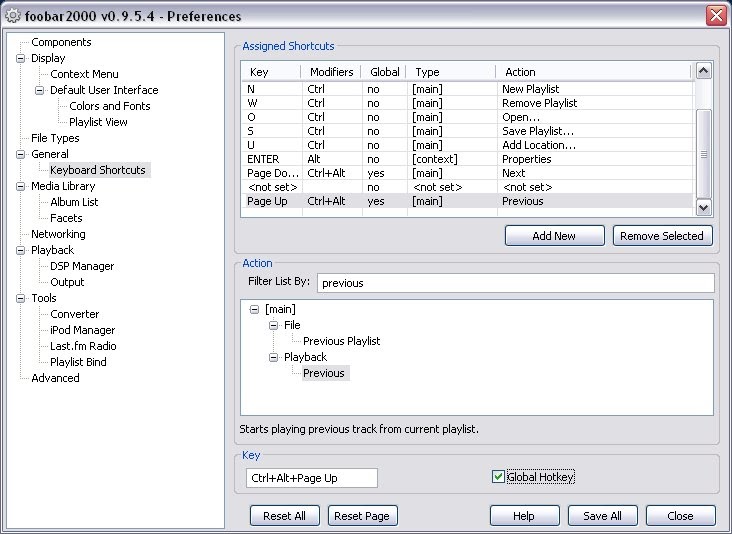The height and width of the screenshot is (534, 732).
Task: Collapse the Playback preferences node
Action: click(x=21, y=250)
